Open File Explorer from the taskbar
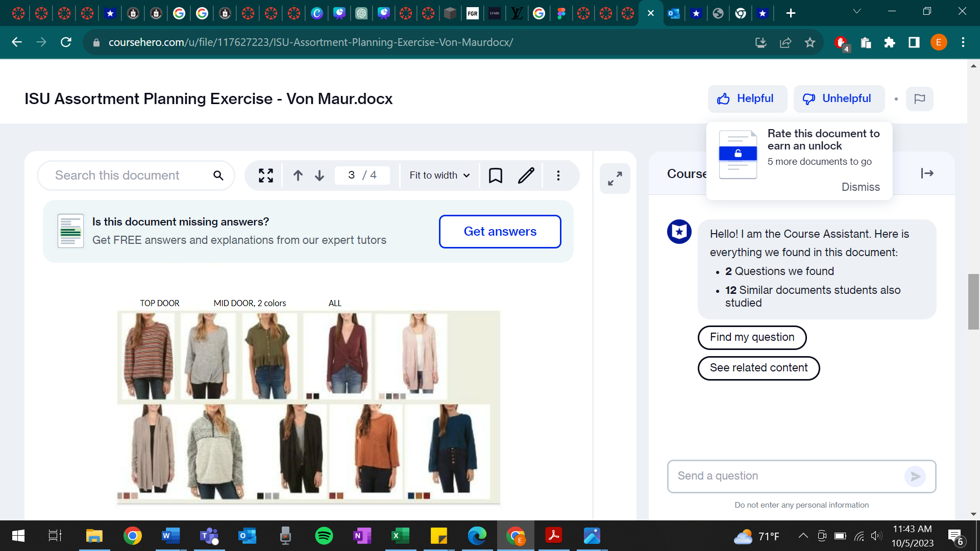Image resolution: width=980 pixels, height=551 pixels. tap(94, 536)
